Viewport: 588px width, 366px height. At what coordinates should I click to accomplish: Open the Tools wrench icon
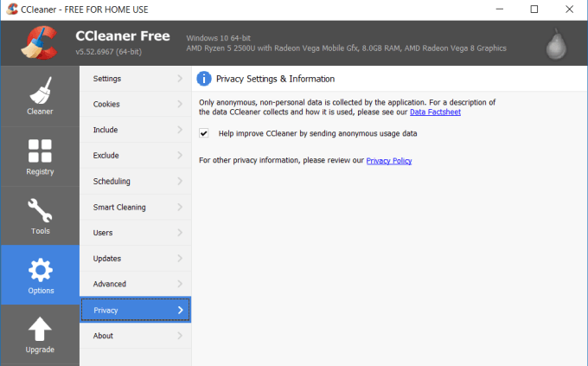40,210
